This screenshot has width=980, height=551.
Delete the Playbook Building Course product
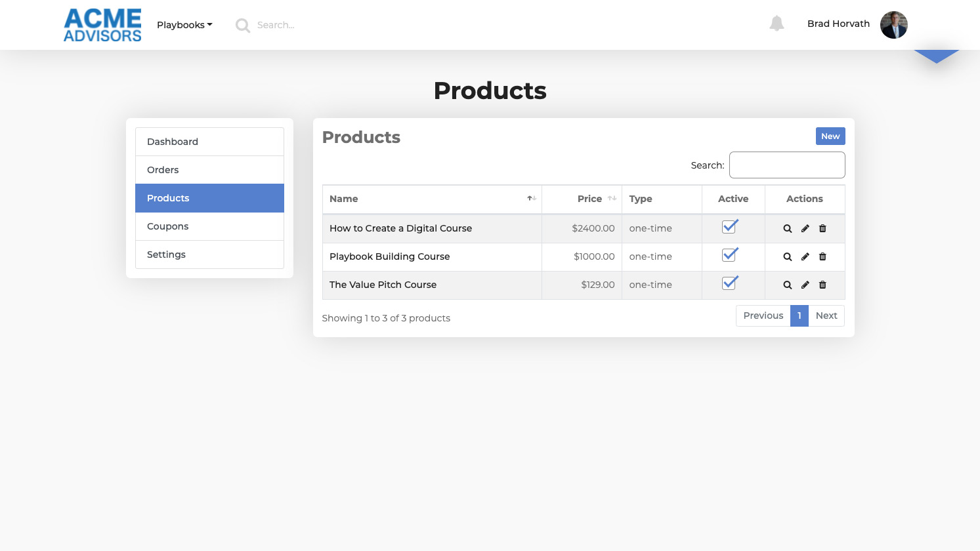pos(822,257)
